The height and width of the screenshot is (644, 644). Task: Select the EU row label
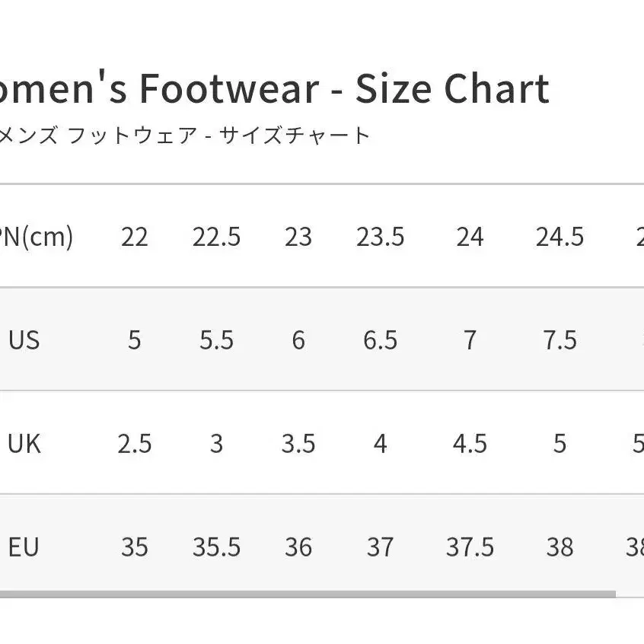[24, 547]
